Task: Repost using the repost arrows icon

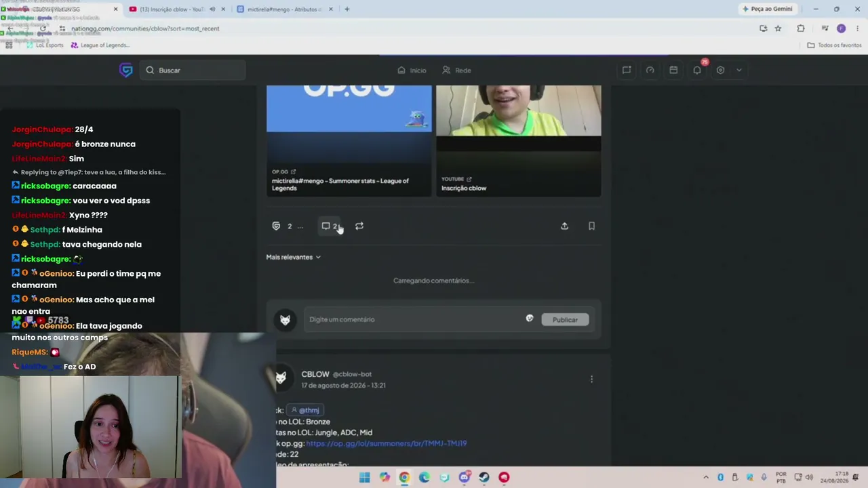Action: click(x=359, y=226)
